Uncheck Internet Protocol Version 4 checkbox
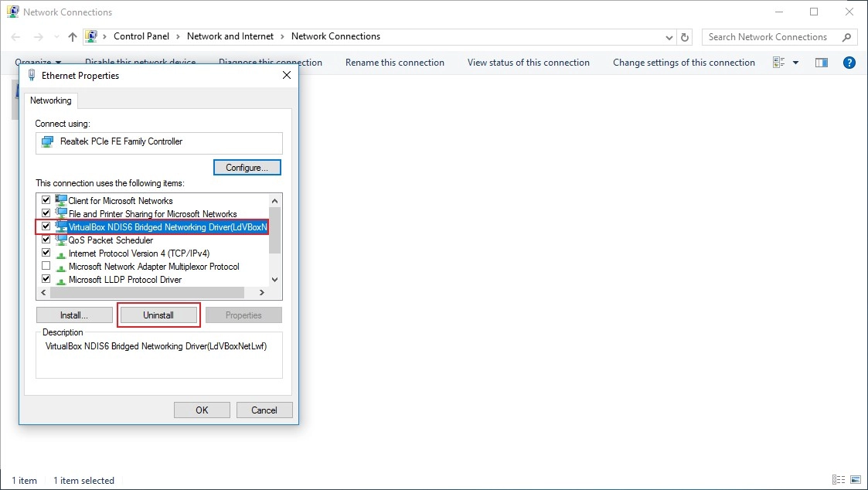The image size is (868, 490). tap(46, 253)
